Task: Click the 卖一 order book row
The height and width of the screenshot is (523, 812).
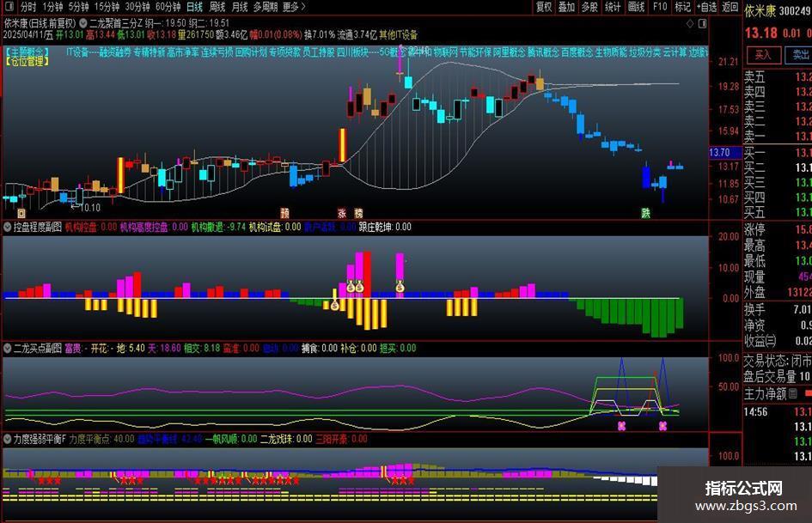Action: [x=778, y=137]
